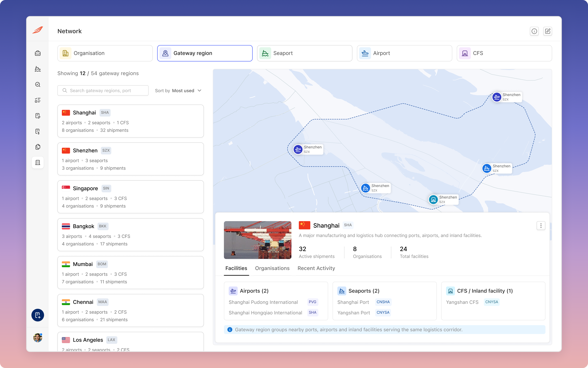Click Shanghai Pudong International PVG row
The image size is (588, 368).
coord(274,302)
